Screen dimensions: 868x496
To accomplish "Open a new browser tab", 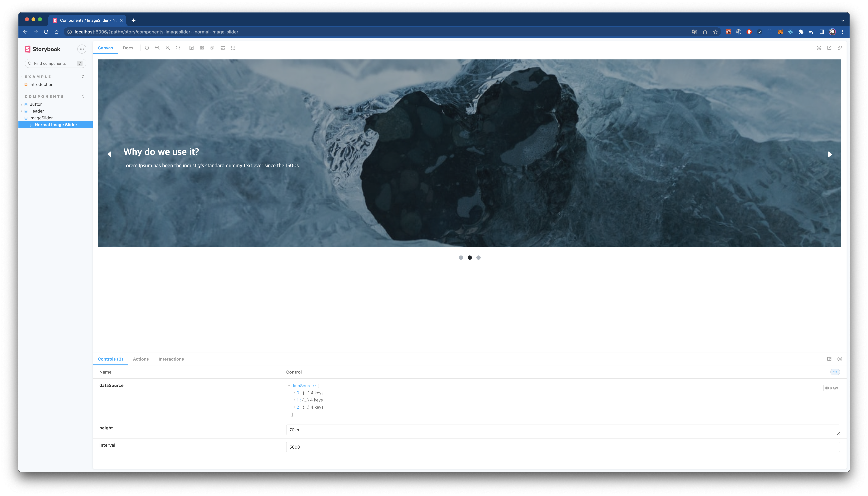I will [134, 20].
